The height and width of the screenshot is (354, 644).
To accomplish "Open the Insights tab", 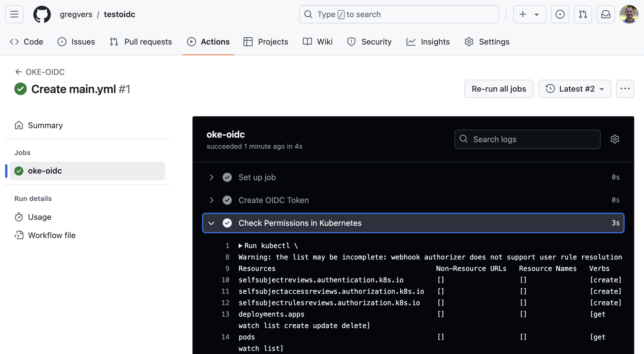I will pos(435,42).
